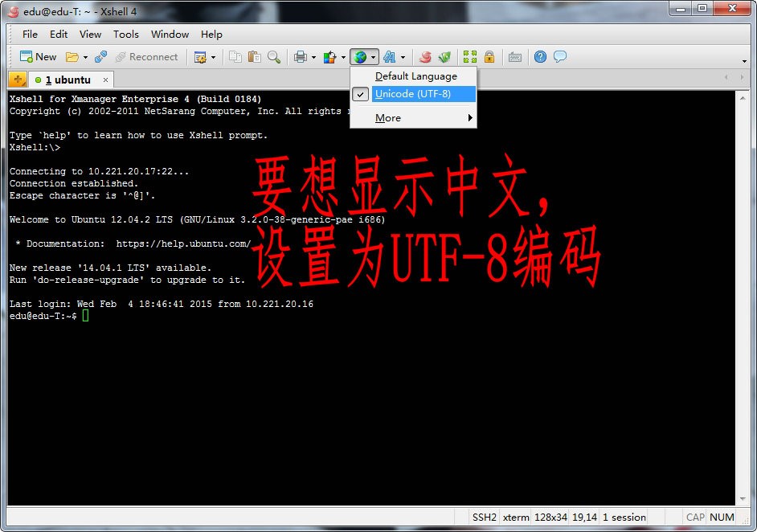Open the View menu
The image size is (757, 532).
[90, 35]
